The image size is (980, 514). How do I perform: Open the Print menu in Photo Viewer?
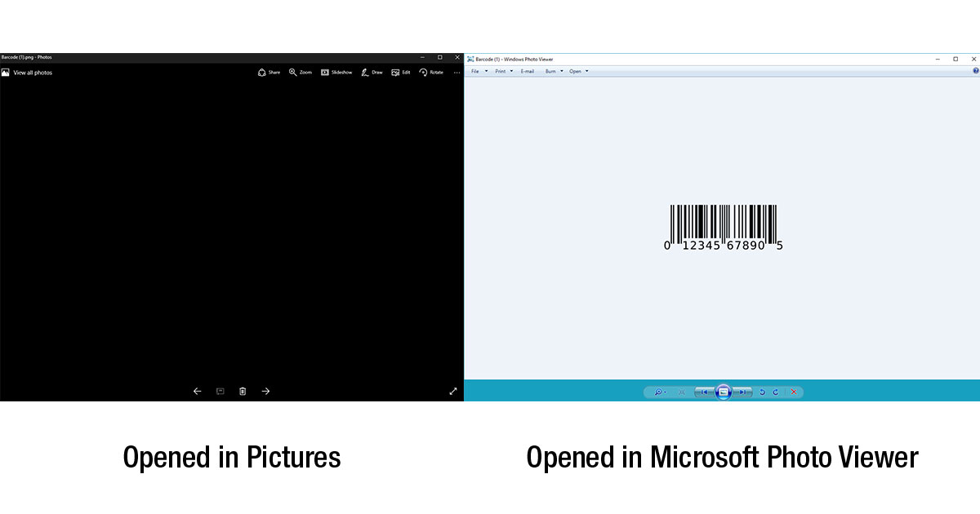coord(501,71)
